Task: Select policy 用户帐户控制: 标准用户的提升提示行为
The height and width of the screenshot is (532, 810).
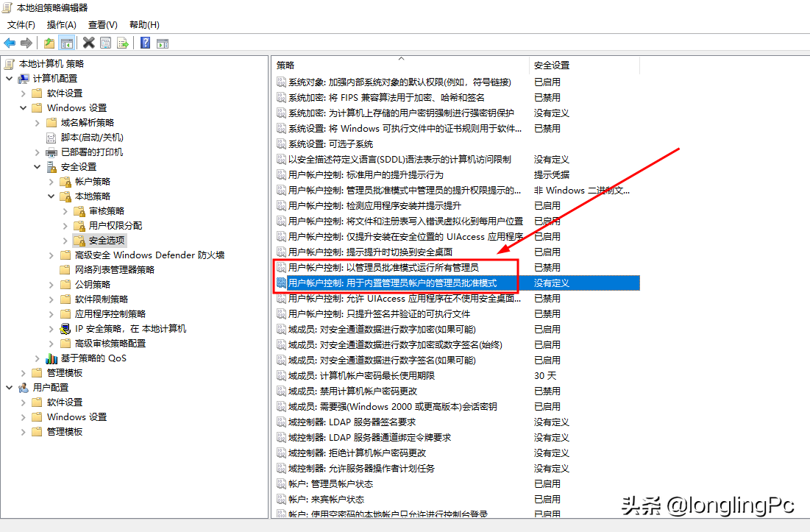Action: click(366, 174)
